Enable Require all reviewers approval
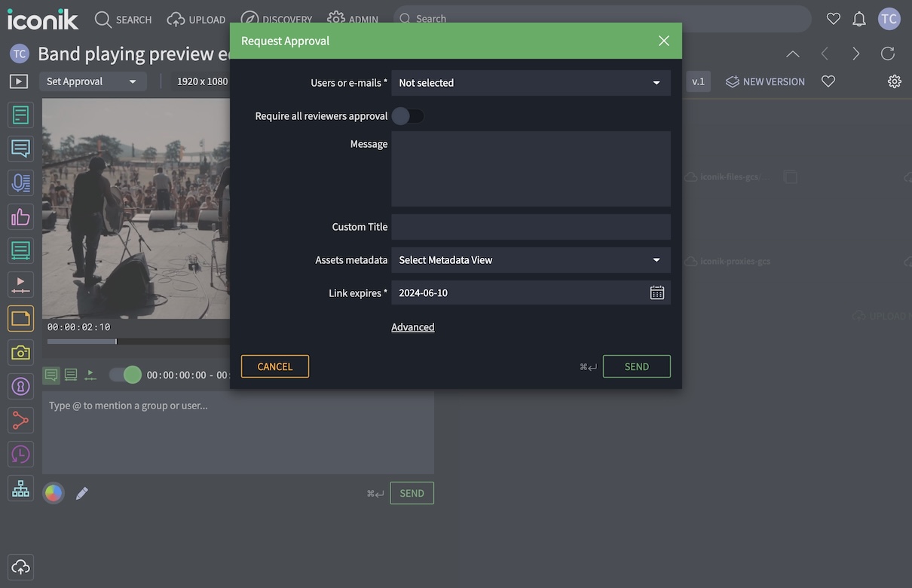The image size is (912, 588). click(407, 115)
